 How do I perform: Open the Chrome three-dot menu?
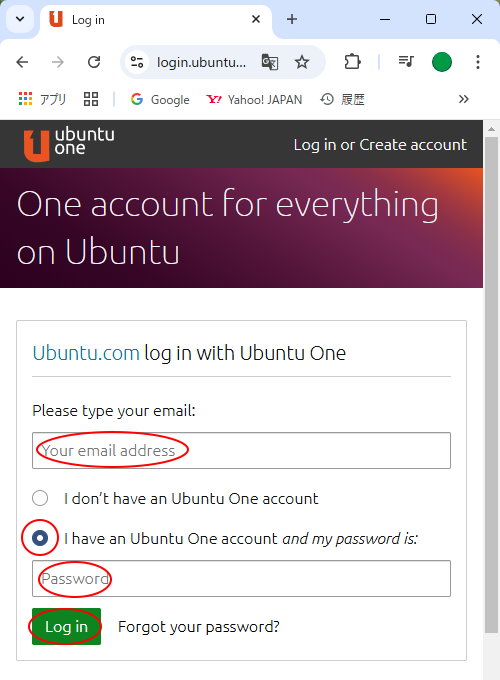point(477,62)
